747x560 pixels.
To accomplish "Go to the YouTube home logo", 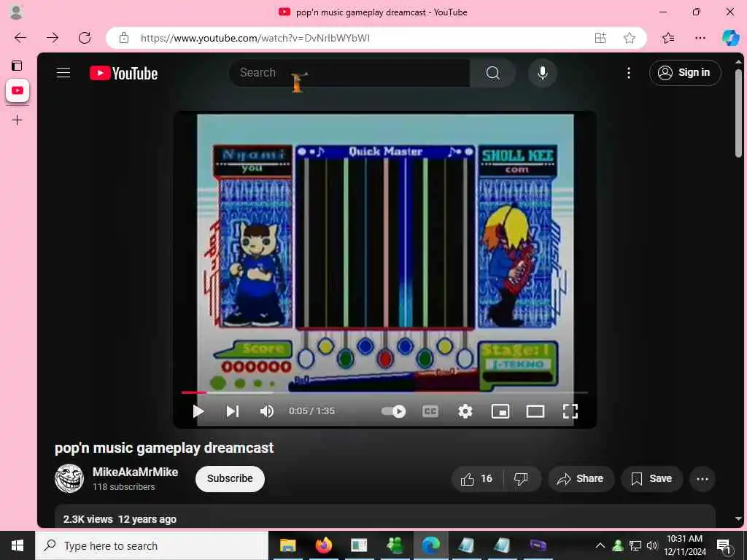I will click(x=124, y=73).
